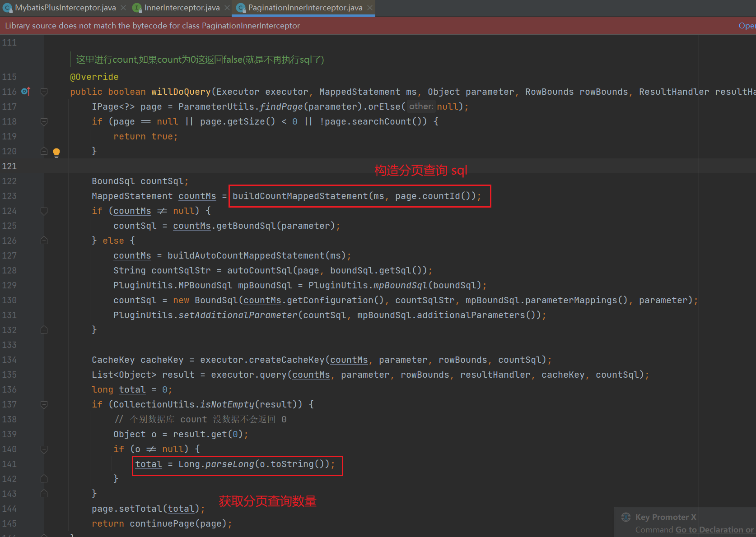
Task: Click the Go to Declaration link in the notification
Action: (x=708, y=530)
